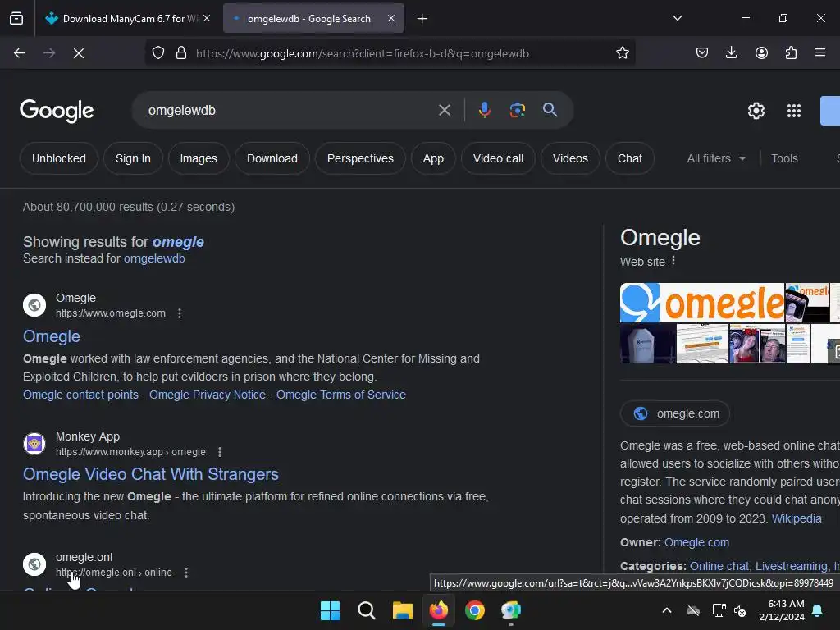Open Firefox View recent browsing icon
The height and width of the screenshot is (630, 840).
coord(16,19)
